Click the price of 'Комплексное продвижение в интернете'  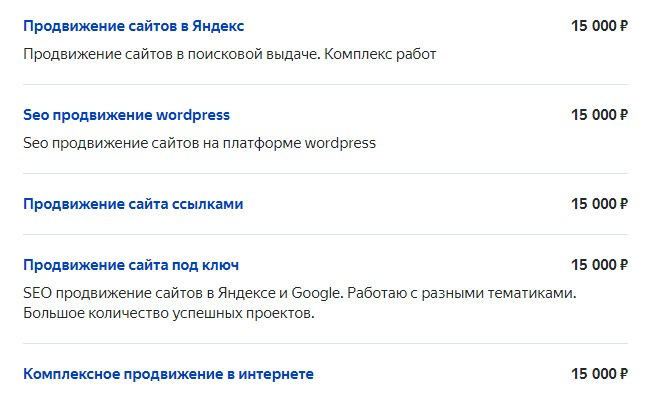point(599,374)
